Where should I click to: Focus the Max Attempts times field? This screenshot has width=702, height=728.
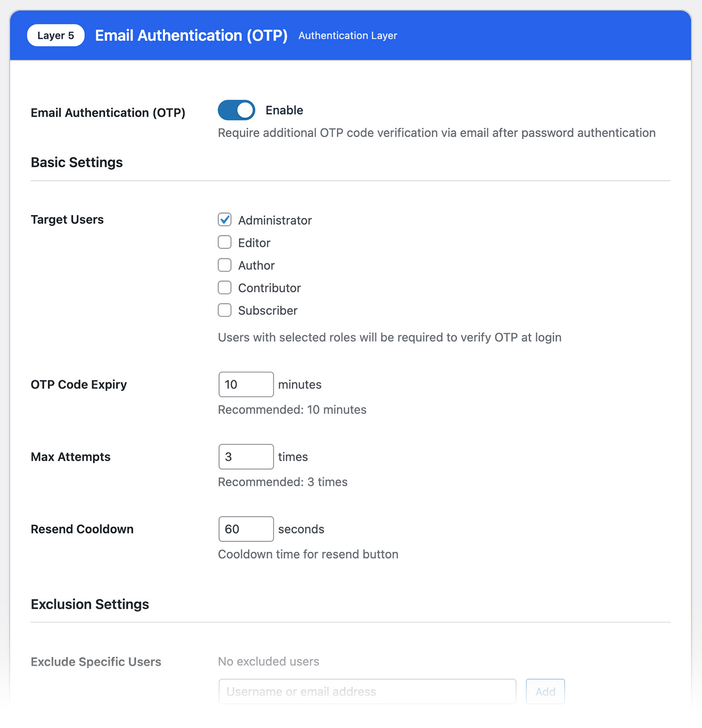coord(246,457)
